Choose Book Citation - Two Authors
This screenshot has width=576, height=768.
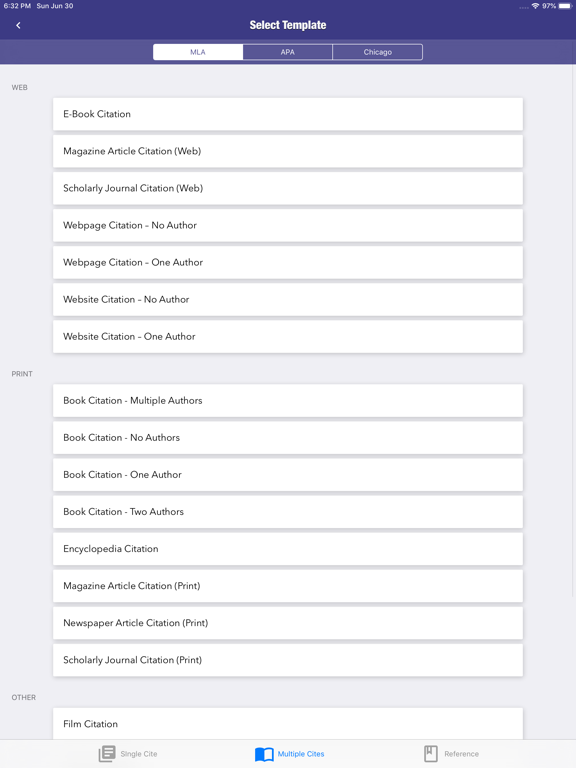(288, 512)
